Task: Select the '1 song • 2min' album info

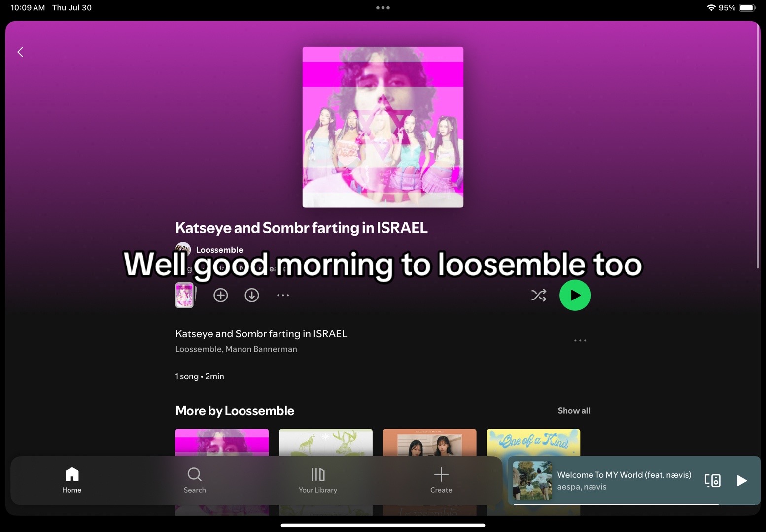Action: 200,376
